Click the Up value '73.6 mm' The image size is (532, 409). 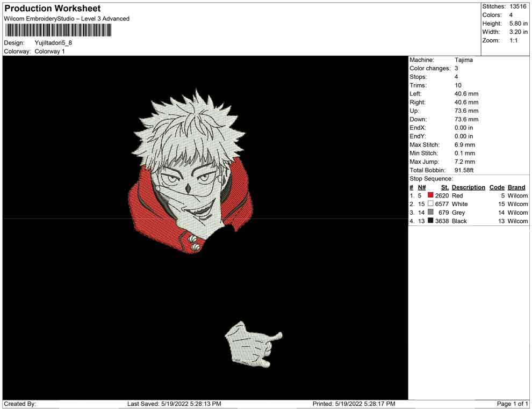coord(466,111)
